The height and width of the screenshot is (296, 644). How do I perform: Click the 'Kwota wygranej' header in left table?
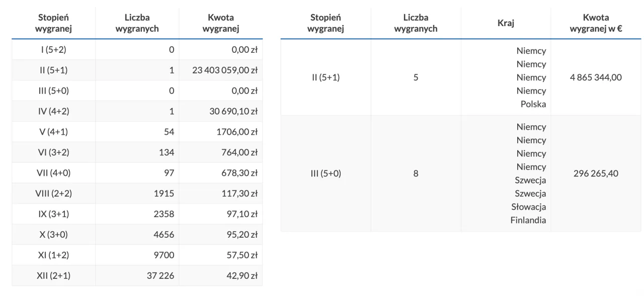coord(220,23)
